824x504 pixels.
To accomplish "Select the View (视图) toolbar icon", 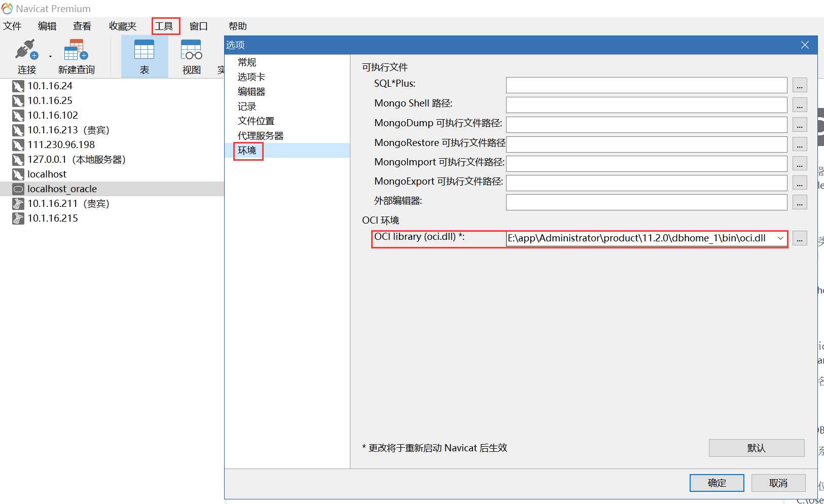I will coord(191,50).
